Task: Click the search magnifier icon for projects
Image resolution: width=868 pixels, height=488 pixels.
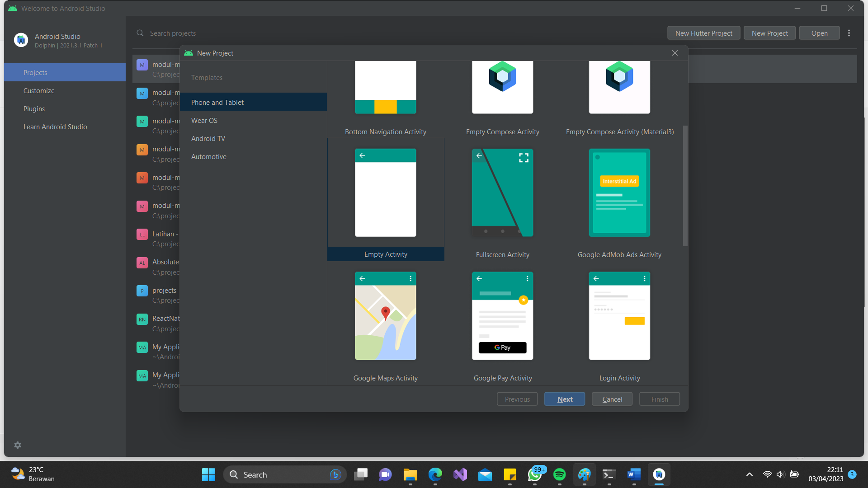Action: tap(140, 33)
